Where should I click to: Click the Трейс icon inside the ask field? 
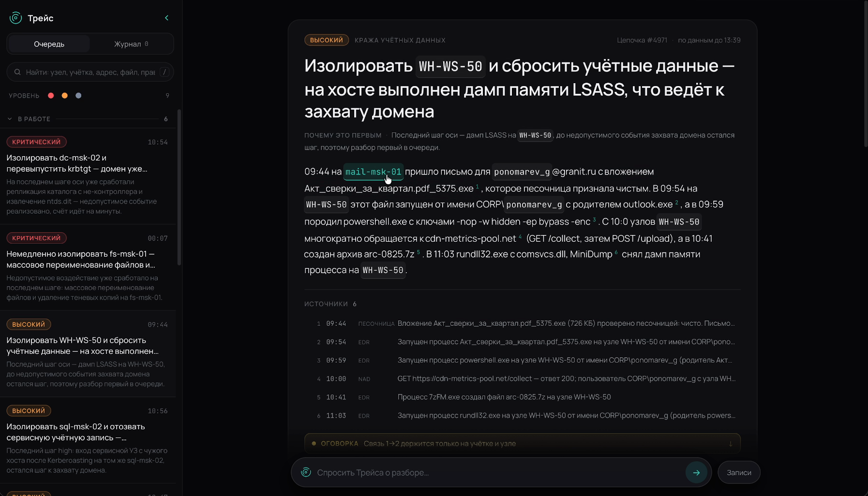point(306,472)
